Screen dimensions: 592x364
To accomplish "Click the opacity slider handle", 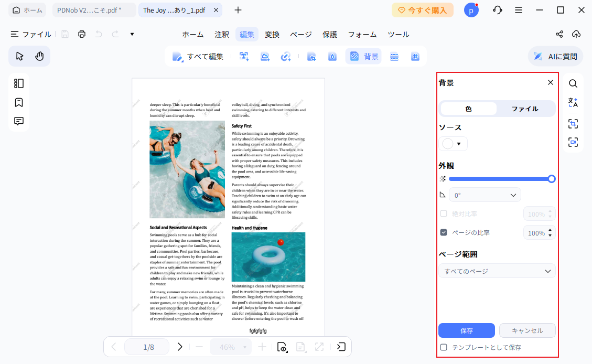I will pyautogui.click(x=552, y=179).
